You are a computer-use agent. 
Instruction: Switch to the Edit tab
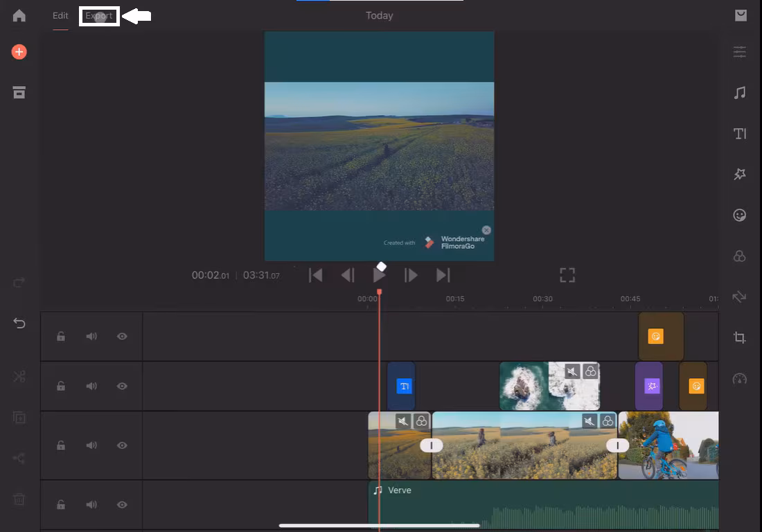[x=60, y=15]
